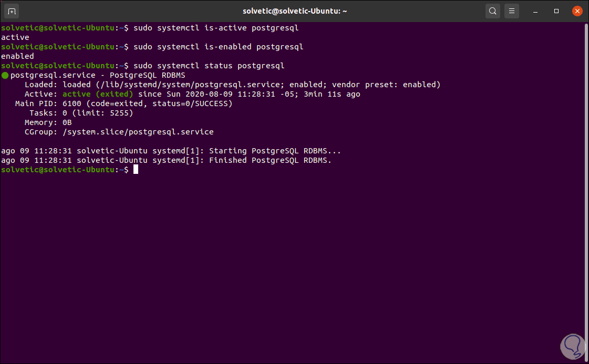Viewport: 589px width, 364px height.
Task: Click the terminal vertical scrollbar
Action: (x=586, y=158)
